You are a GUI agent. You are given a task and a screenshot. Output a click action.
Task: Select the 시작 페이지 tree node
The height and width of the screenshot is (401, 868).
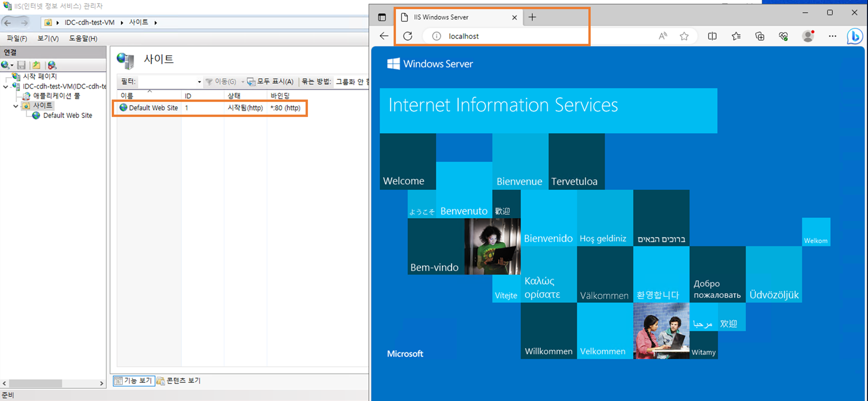(40, 76)
